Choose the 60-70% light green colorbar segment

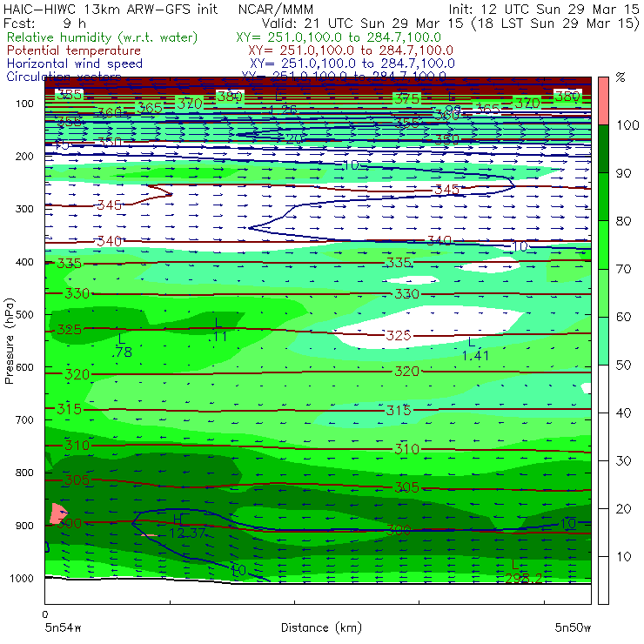(603, 292)
